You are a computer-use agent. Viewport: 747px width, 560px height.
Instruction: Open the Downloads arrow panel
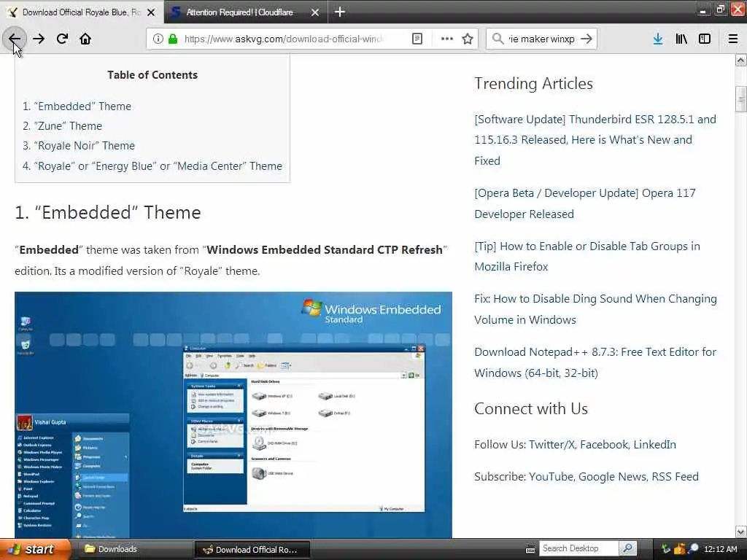[x=658, y=39]
